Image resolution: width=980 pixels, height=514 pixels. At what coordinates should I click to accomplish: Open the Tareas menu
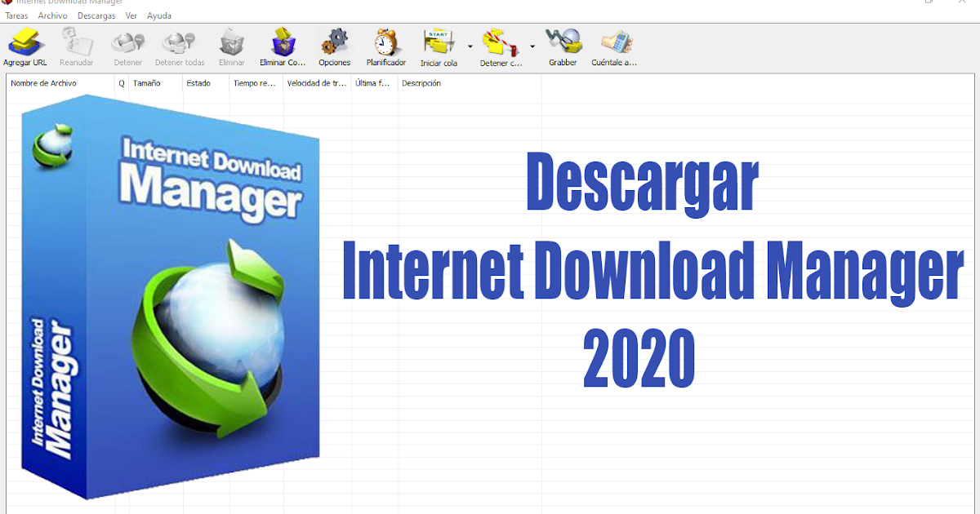(x=16, y=16)
